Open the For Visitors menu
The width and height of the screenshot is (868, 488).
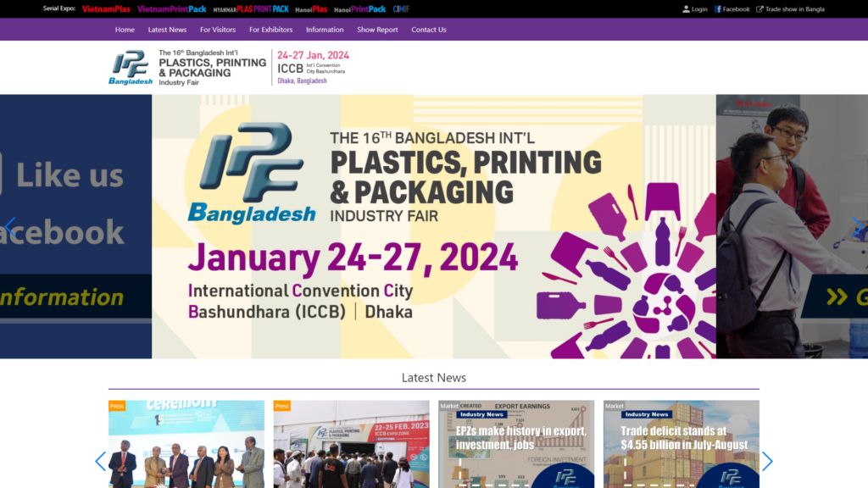(218, 30)
